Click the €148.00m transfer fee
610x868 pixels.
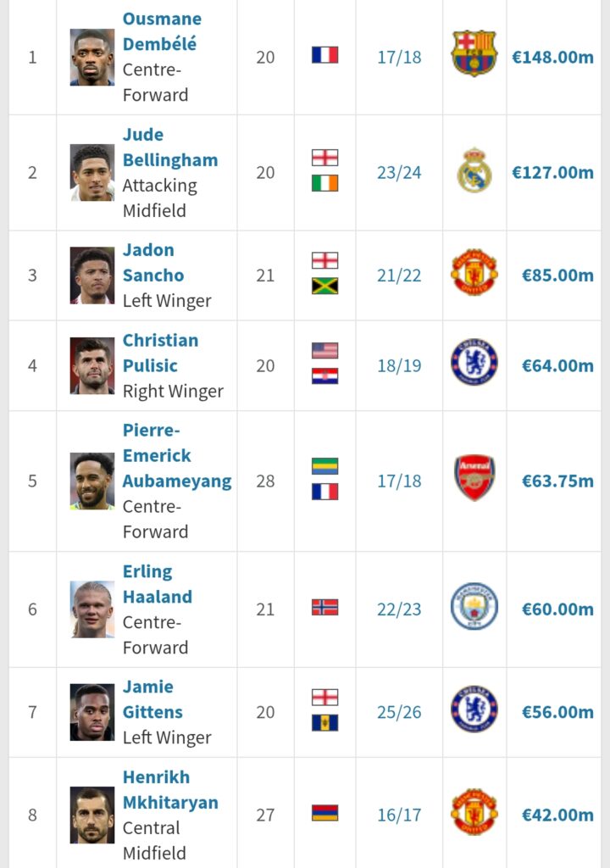pyautogui.click(x=552, y=57)
